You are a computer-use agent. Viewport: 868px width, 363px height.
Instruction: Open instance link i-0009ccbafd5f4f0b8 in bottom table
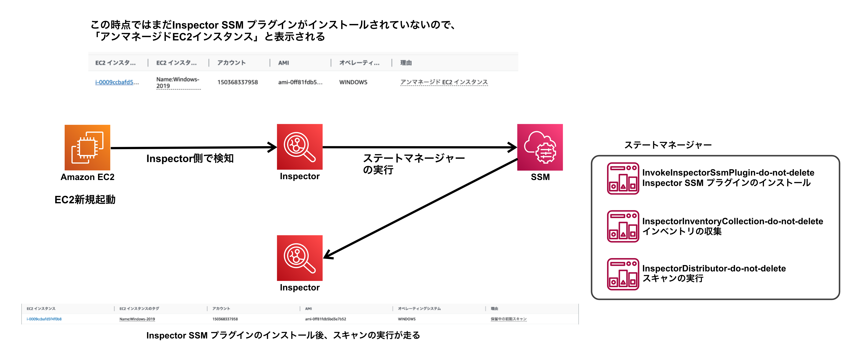[x=44, y=319]
